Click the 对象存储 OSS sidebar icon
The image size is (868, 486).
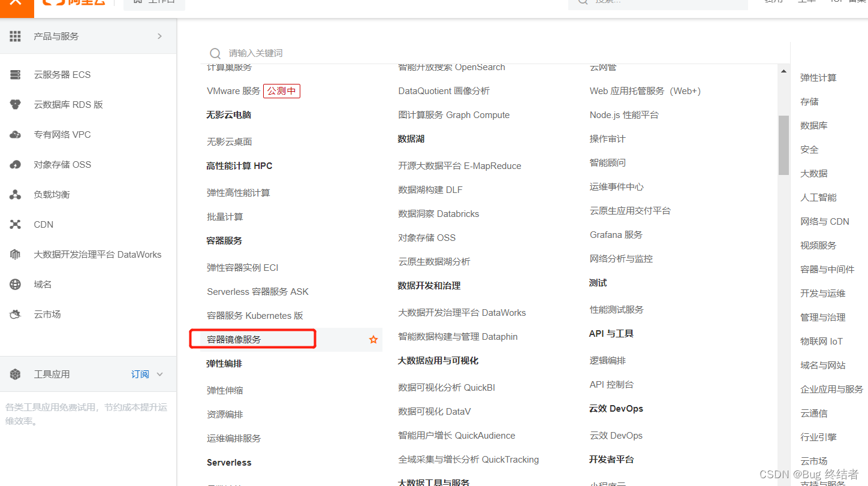15,165
